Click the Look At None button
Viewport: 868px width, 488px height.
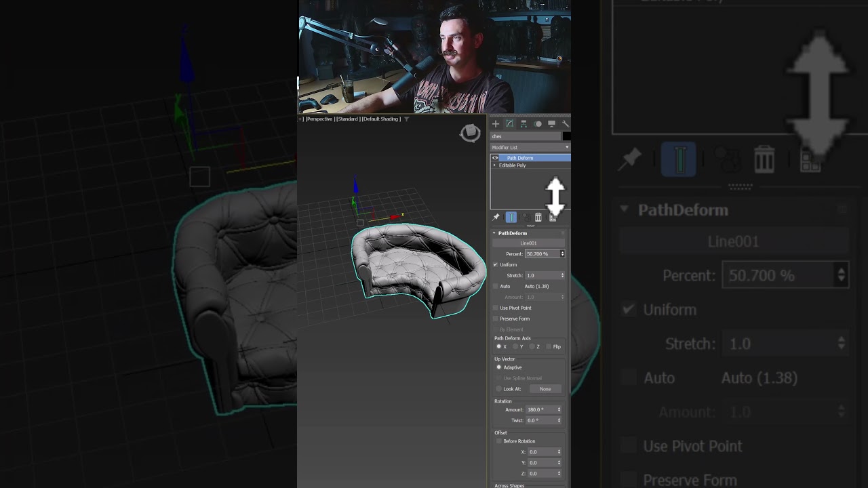tap(545, 389)
